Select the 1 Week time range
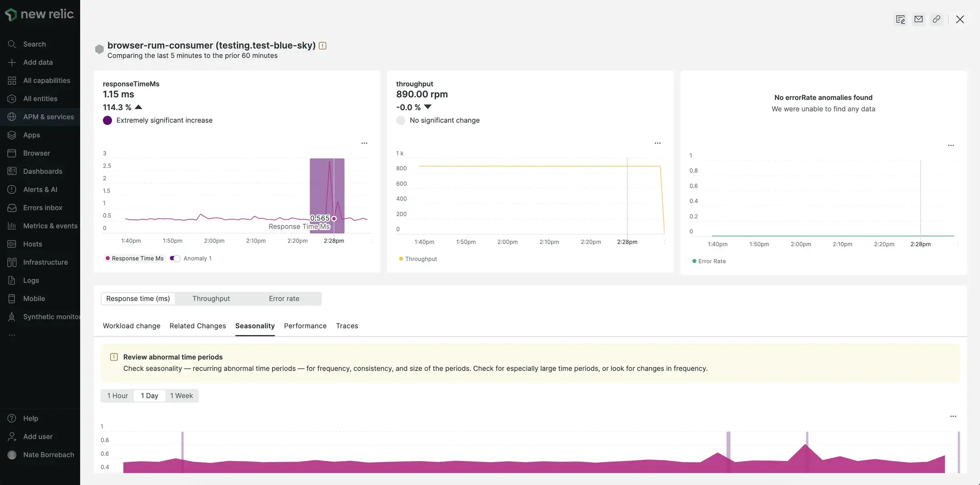Image resolution: width=980 pixels, height=485 pixels. (181, 396)
